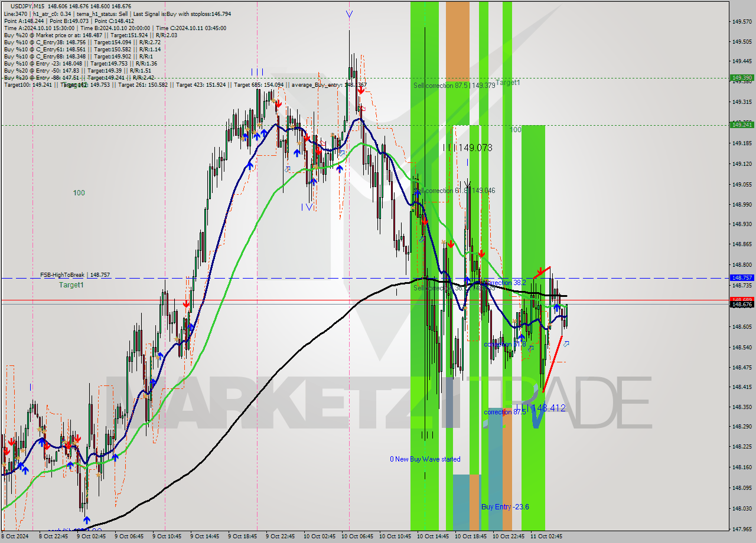Click the '9 Oct 14:45' time axis label
This screenshot has height=543, width=756.
pos(204,537)
